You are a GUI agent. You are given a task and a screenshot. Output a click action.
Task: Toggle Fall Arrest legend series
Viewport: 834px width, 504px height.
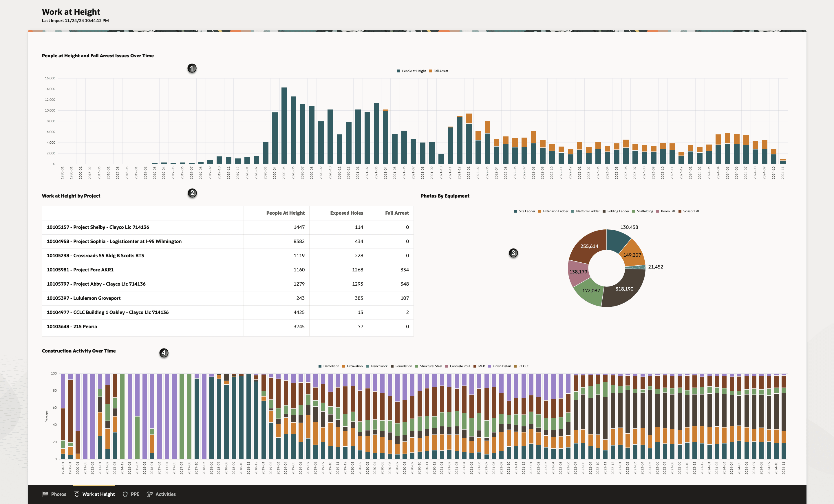[440, 71]
